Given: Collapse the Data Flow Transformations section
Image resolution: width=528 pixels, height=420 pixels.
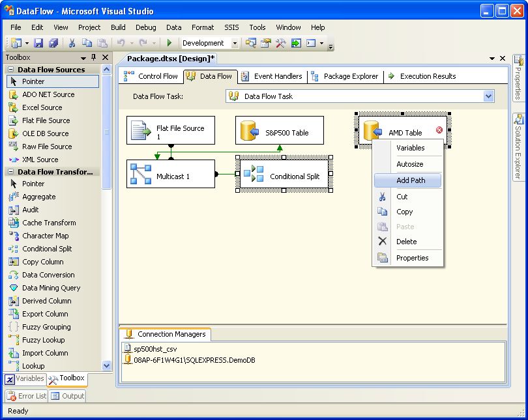Looking at the screenshot, I should click(11, 171).
